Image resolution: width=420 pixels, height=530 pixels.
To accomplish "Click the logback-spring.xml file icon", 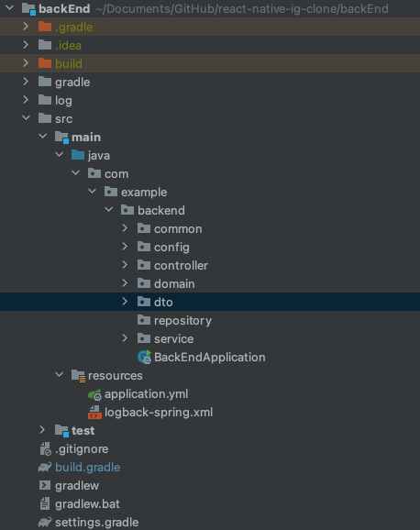I will (x=94, y=413).
